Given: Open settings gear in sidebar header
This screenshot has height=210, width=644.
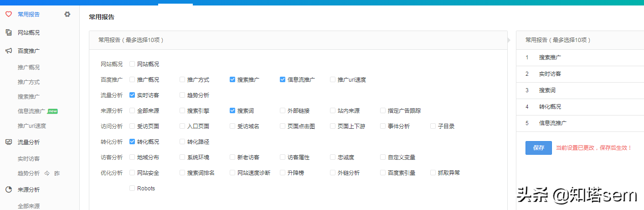Looking at the screenshot, I should pyautogui.click(x=67, y=14).
